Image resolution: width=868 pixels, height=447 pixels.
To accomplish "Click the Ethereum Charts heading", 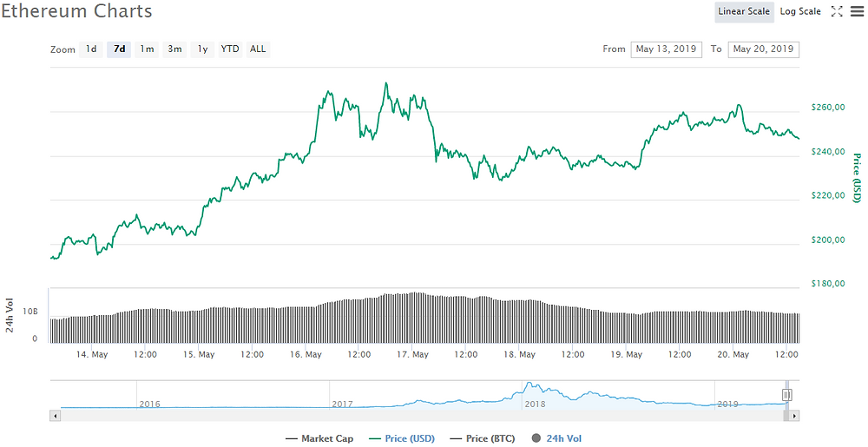I will [x=76, y=10].
